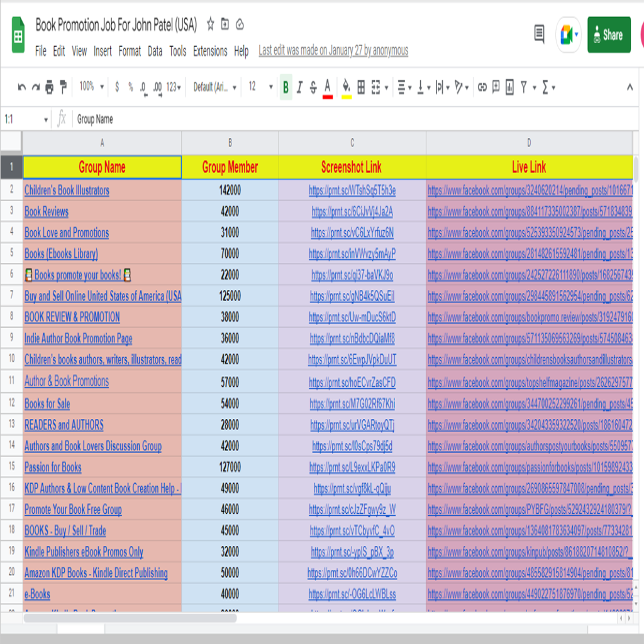Click the Print icon

(x=49, y=87)
